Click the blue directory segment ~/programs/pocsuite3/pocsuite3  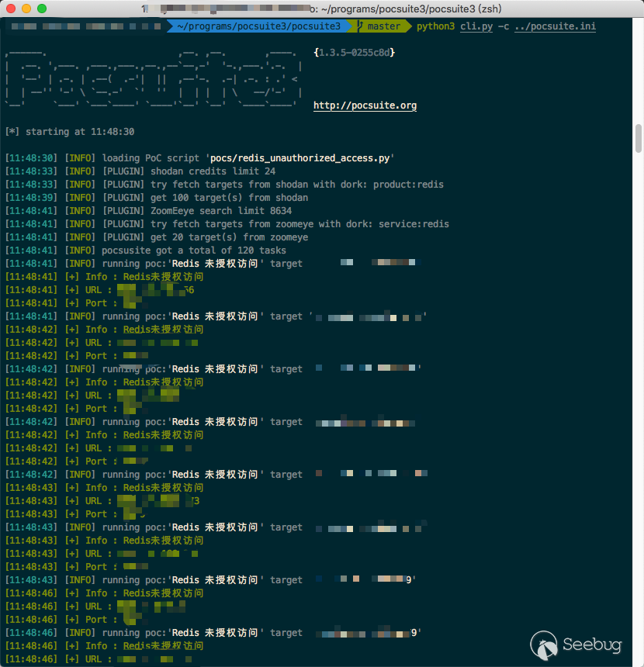click(260, 26)
